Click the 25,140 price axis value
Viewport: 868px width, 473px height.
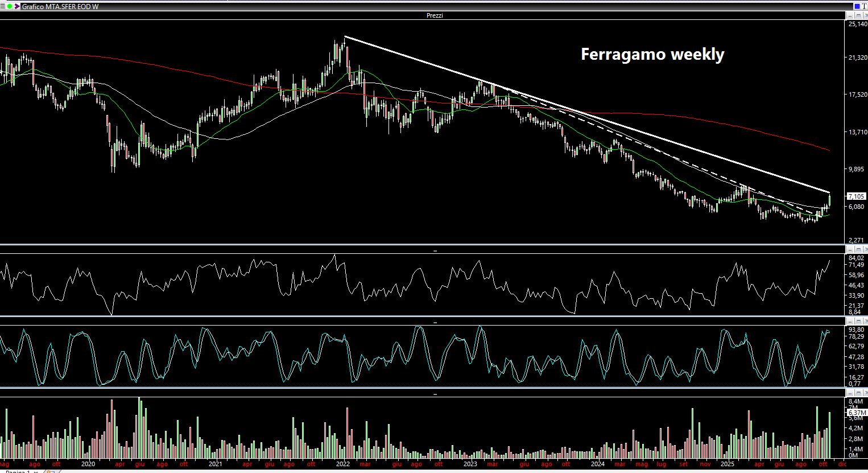coord(857,24)
